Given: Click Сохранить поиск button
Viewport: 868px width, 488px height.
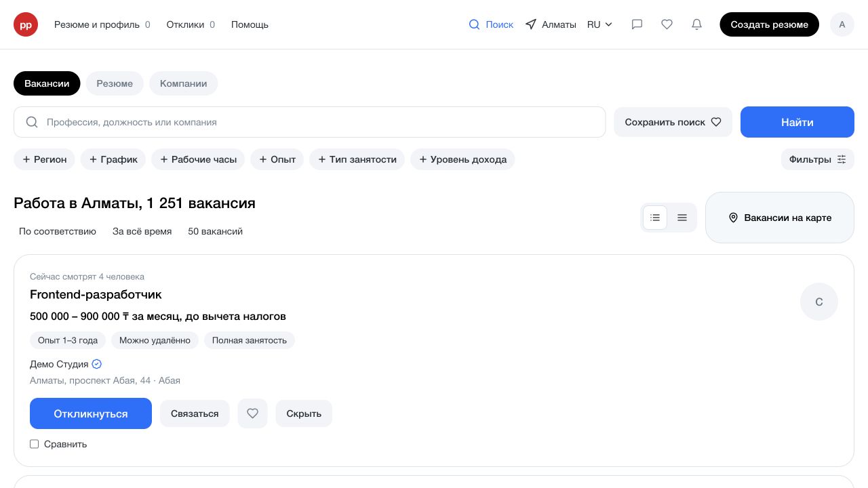Looking at the screenshot, I should pos(673,122).
